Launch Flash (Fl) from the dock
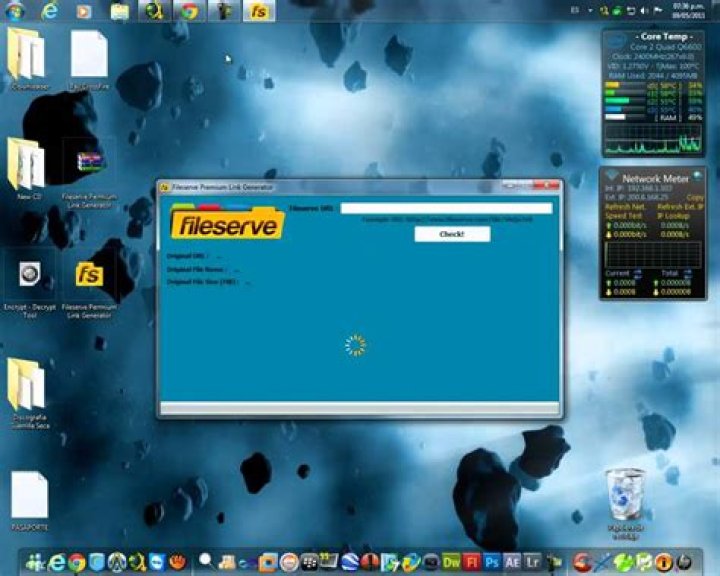 pos(472,562)
